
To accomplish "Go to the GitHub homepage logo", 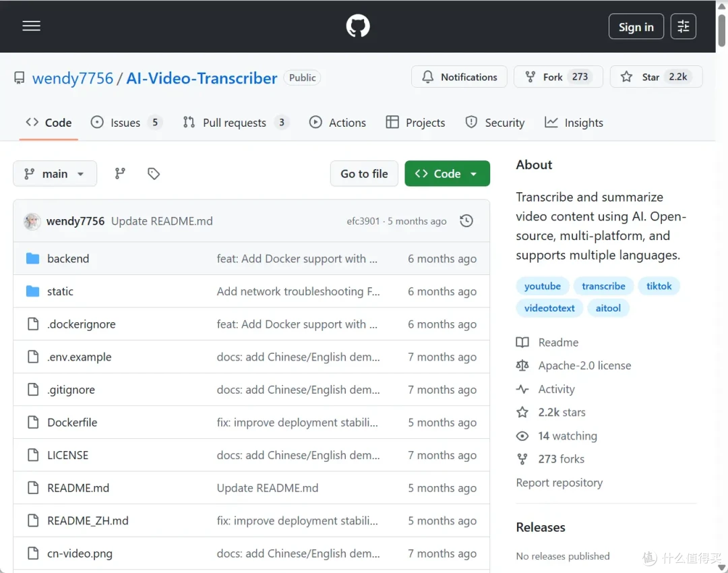I will click(358, 26).
